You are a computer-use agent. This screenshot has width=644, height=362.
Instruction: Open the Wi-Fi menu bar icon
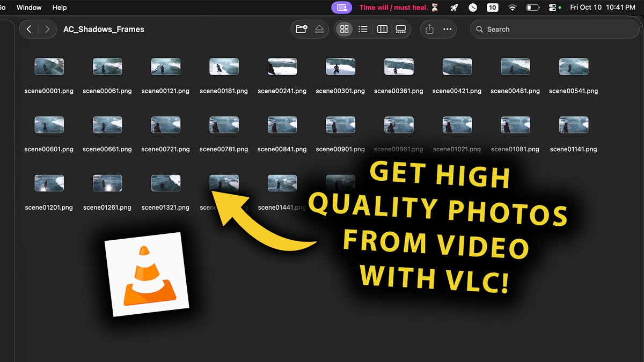point(513,8)
